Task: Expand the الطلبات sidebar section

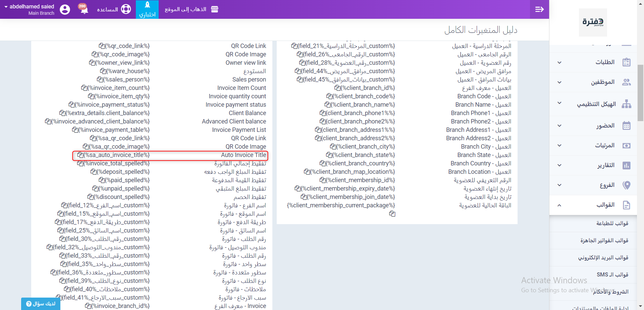Action: pyautogui.click(x=559, y=62)
